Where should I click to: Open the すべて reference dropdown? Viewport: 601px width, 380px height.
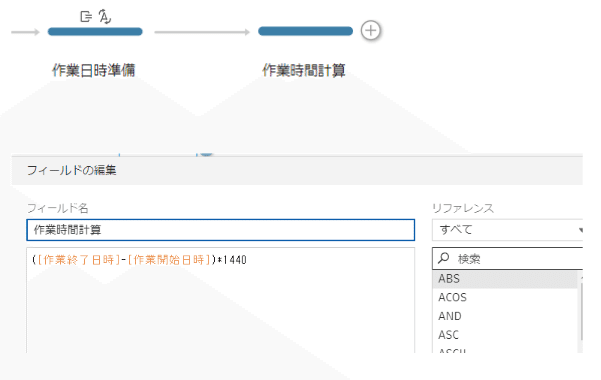(507, 230)
